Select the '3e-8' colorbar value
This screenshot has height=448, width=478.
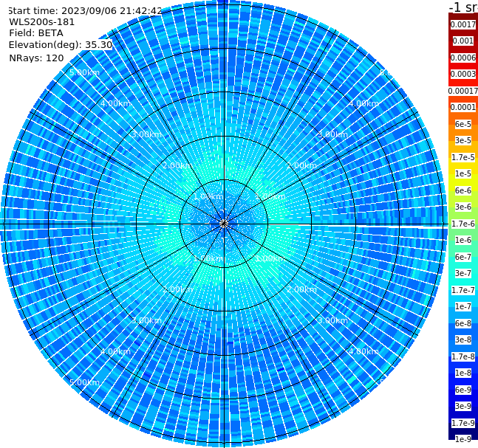tap(463, 340)
